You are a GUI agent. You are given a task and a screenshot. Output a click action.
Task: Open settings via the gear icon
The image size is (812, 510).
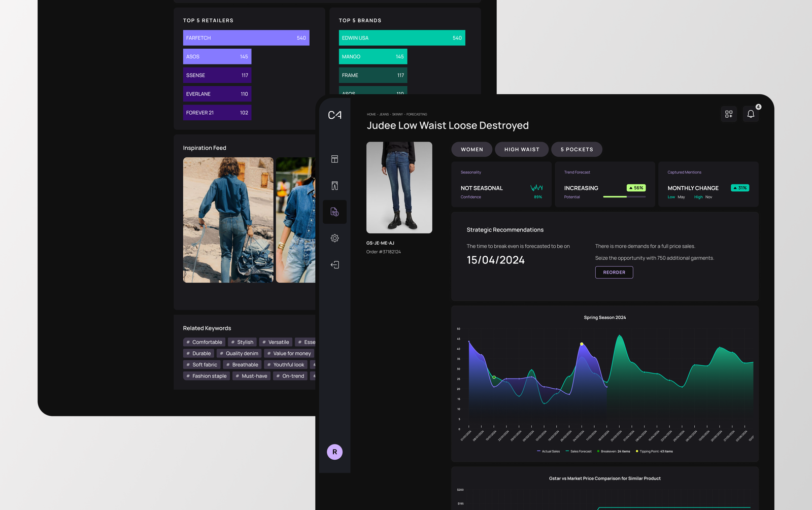(334, 239)
